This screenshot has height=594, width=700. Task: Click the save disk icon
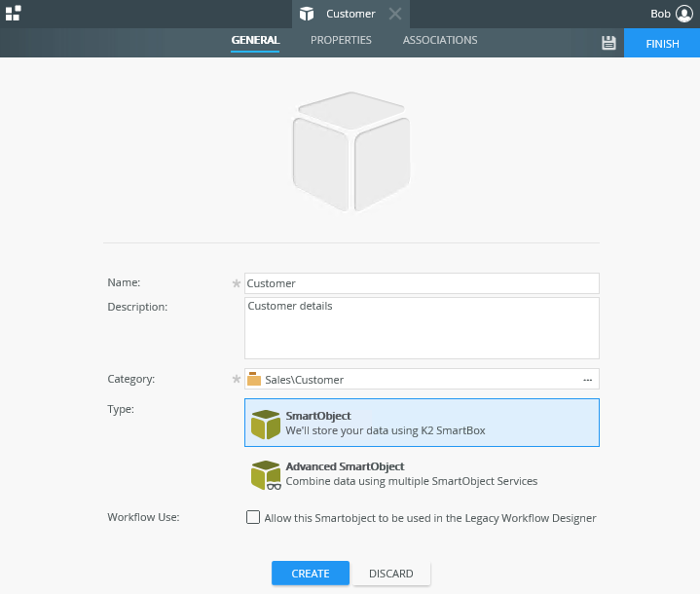[x=609, y=43]
